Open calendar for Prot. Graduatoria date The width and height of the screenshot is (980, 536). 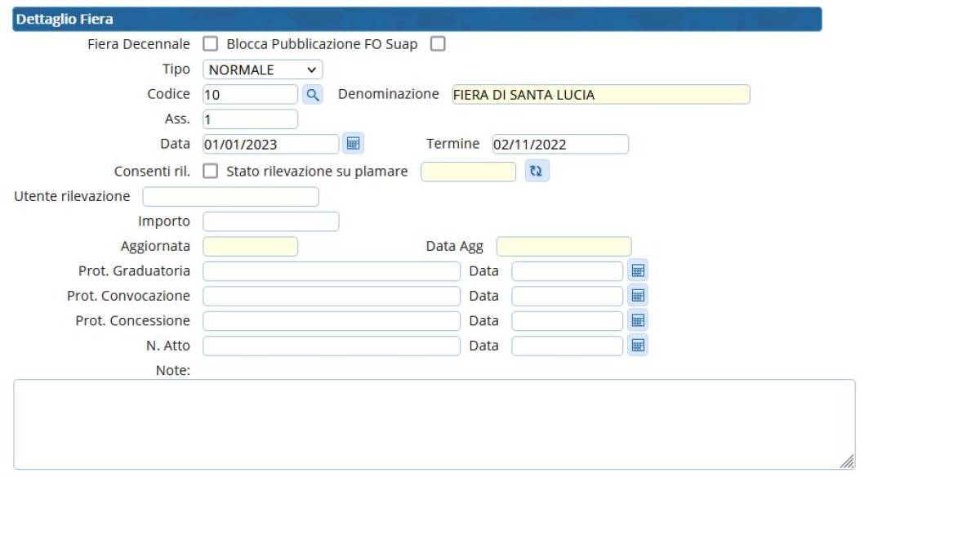(638, 270)
